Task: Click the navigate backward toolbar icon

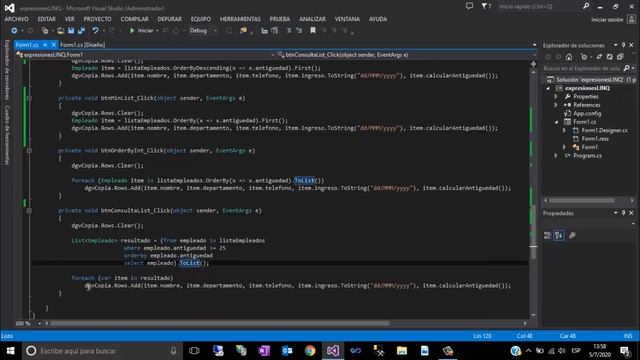Action: click(x=14, y=31)
